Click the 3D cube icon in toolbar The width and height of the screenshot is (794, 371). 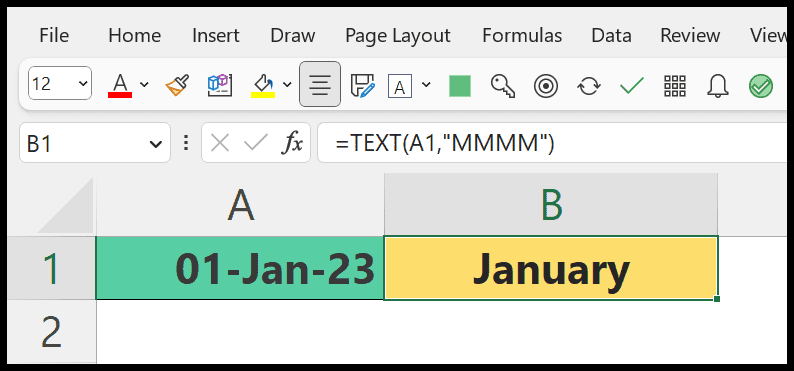[220, 85]
